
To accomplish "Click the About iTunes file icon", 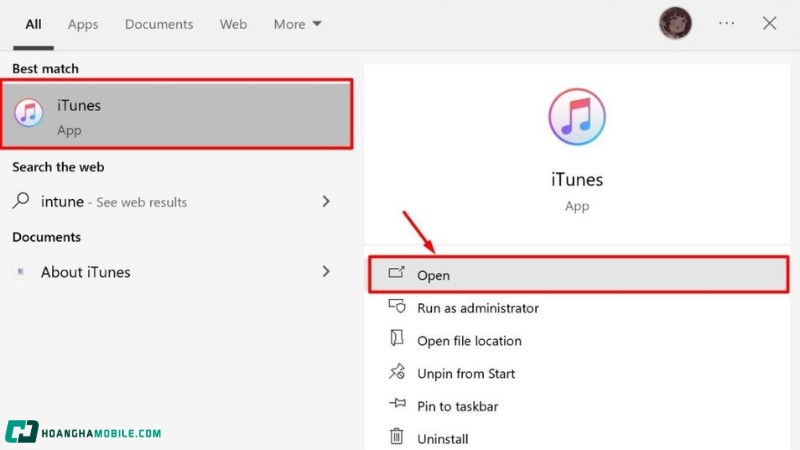I will (20, 271).
